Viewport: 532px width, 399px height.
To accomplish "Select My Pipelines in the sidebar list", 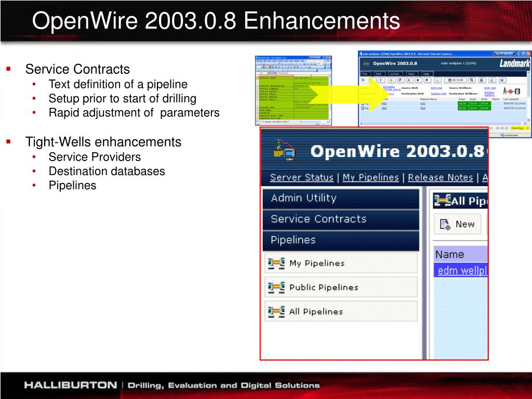I will (341, 263).
